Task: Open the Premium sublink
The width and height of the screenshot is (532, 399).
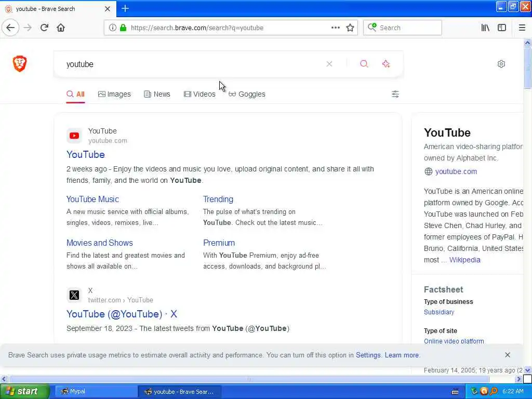Action: click(x=219, y=243)
